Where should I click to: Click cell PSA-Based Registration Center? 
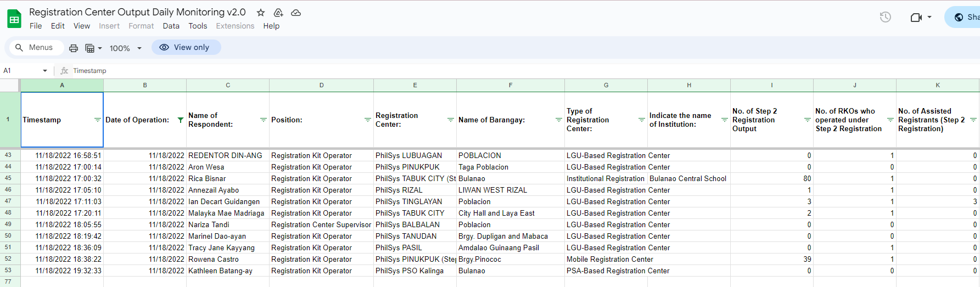606,271
